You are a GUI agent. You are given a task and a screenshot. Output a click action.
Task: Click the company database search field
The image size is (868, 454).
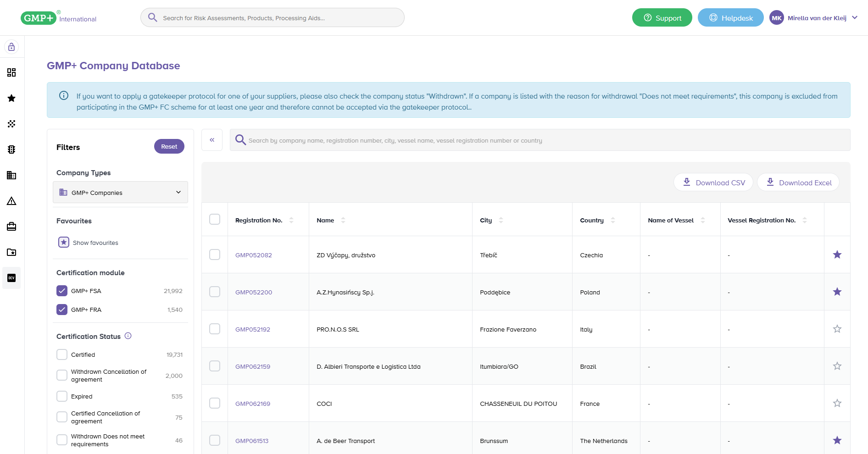540,140
